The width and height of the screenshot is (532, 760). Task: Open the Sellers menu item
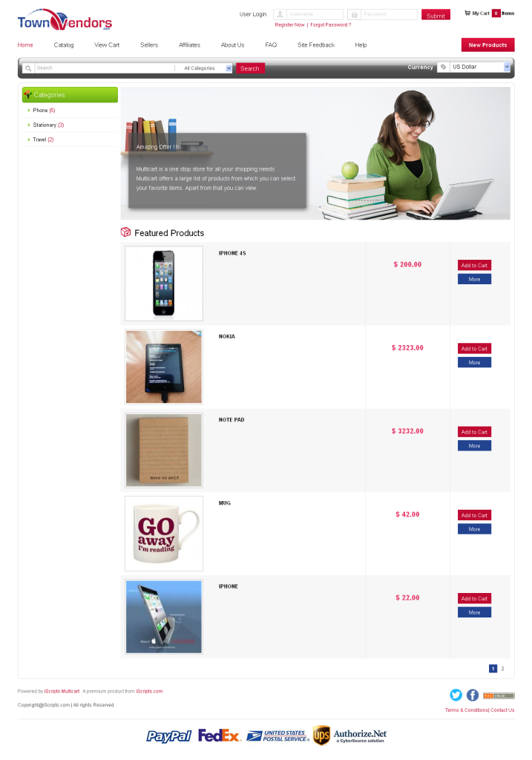click(x=149, y=45)
